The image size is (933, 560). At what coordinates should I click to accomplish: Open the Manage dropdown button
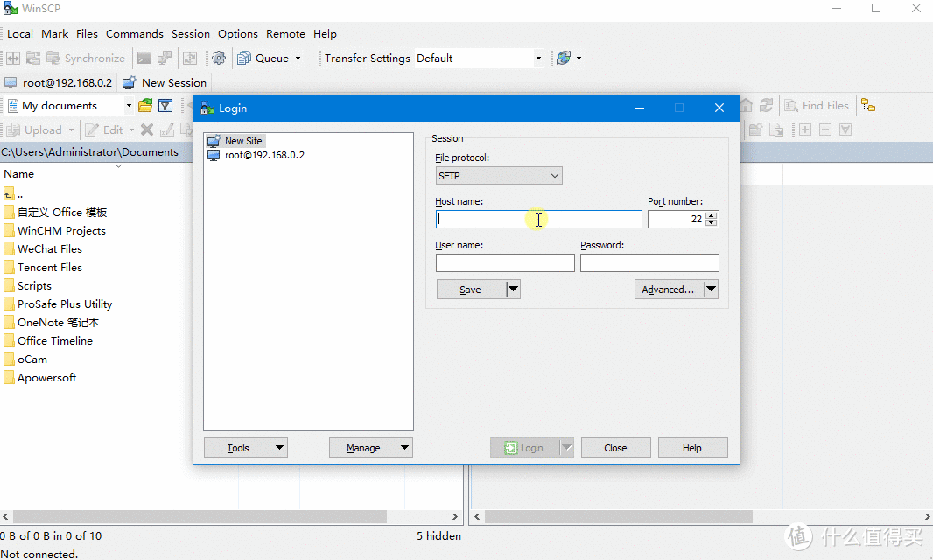tap(371, 447)
